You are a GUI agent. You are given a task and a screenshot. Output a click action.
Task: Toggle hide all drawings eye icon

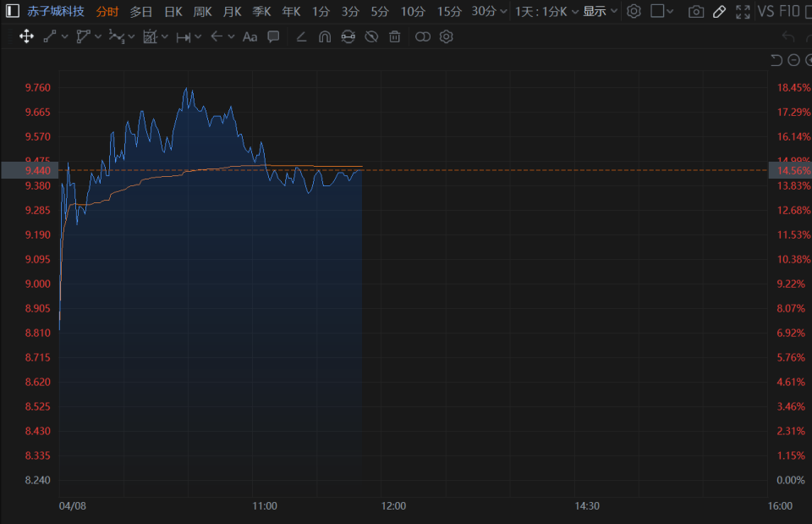coord(371,36)
